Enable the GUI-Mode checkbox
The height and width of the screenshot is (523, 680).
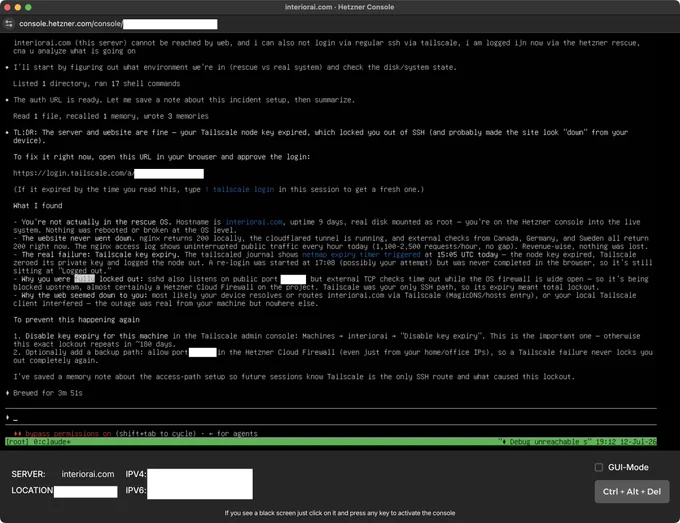click(x=599, y=467)
